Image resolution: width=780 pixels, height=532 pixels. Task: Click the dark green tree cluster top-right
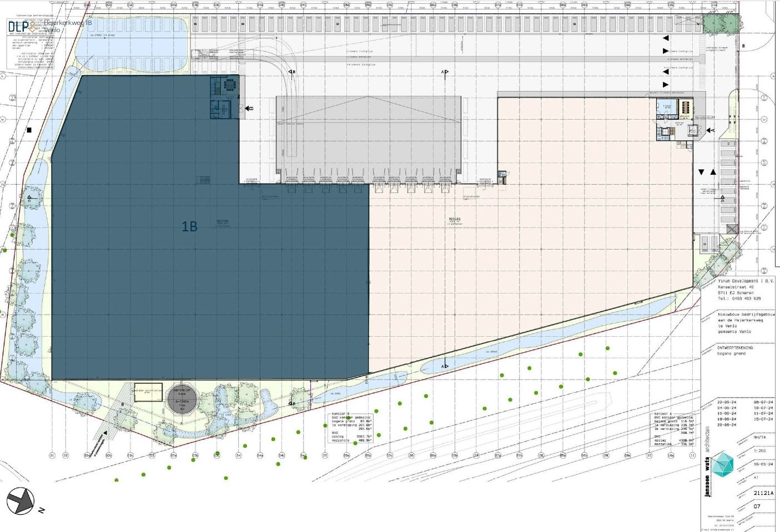tap(721, 24)
